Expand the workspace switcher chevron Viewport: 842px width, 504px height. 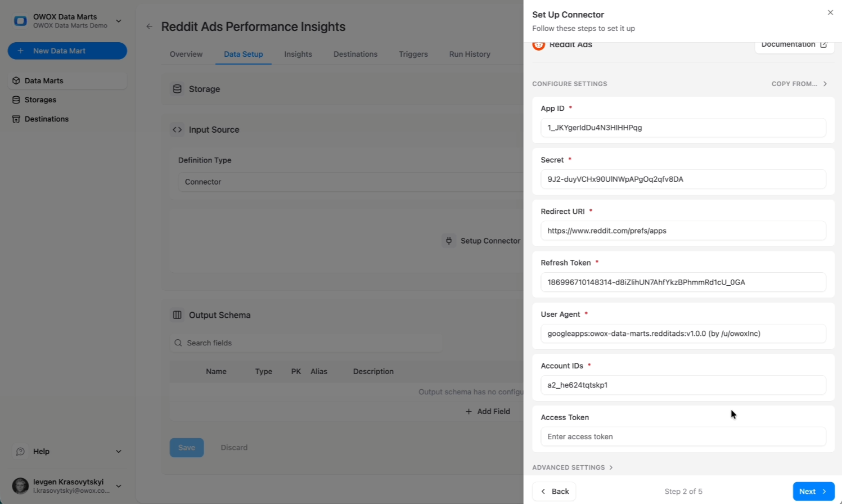click(118, 20)
